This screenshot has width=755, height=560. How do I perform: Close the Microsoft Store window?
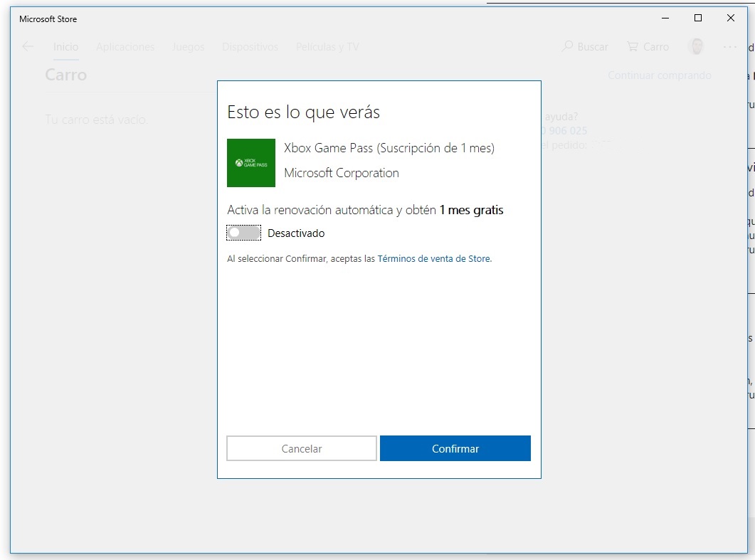point(731,19)
